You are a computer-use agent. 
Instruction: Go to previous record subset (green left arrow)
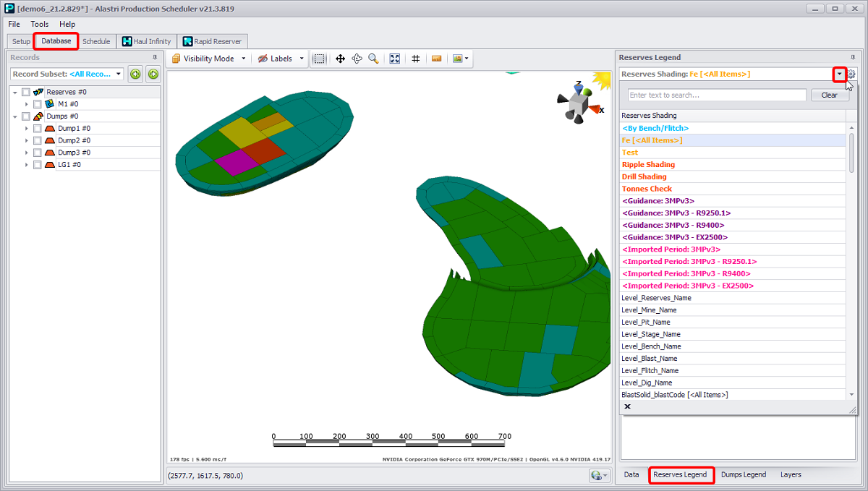click(x=135, y=74)
